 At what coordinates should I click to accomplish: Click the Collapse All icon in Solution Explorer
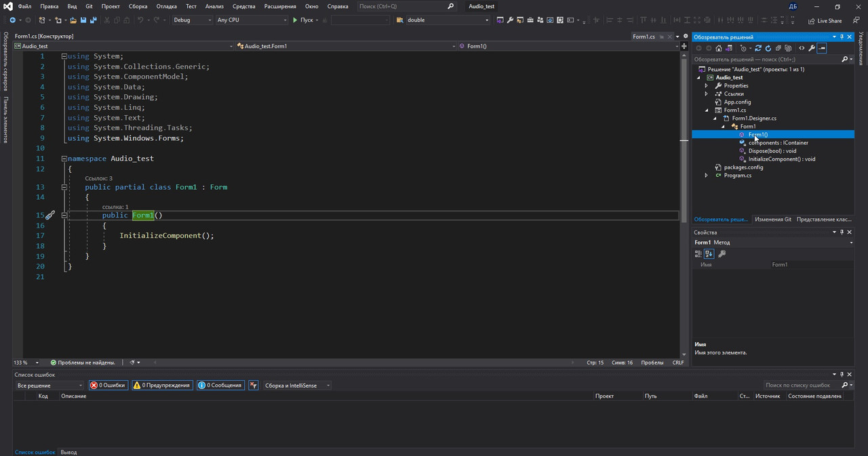[x=778, y=48]
